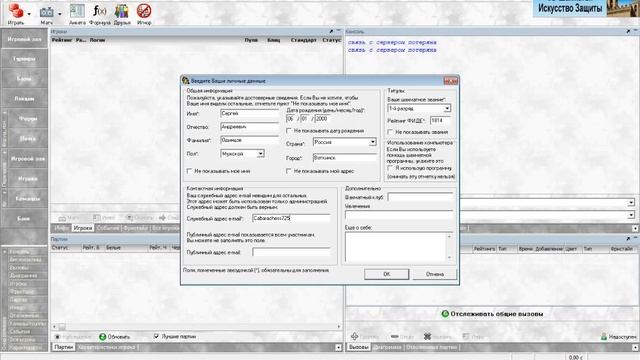
Task: Expand the Пол gender dropdown
Action: pos(260,153)
